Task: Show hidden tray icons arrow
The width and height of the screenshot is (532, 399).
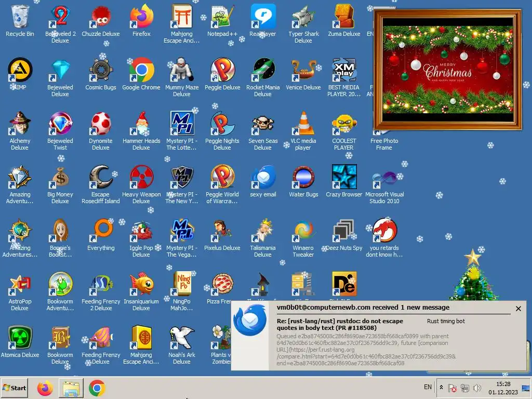Action: [441, 387]
